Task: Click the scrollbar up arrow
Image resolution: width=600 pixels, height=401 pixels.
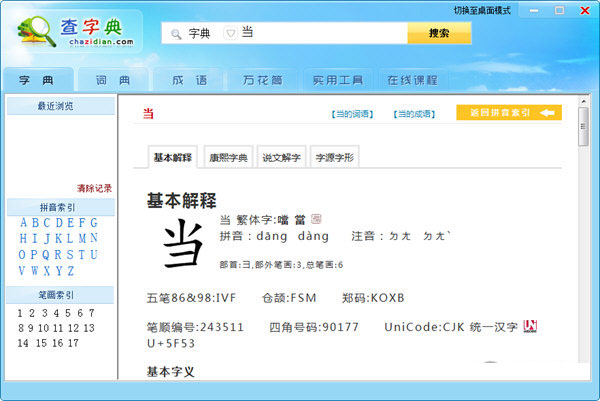Action: pyautogui.click(x=583, y=101)
